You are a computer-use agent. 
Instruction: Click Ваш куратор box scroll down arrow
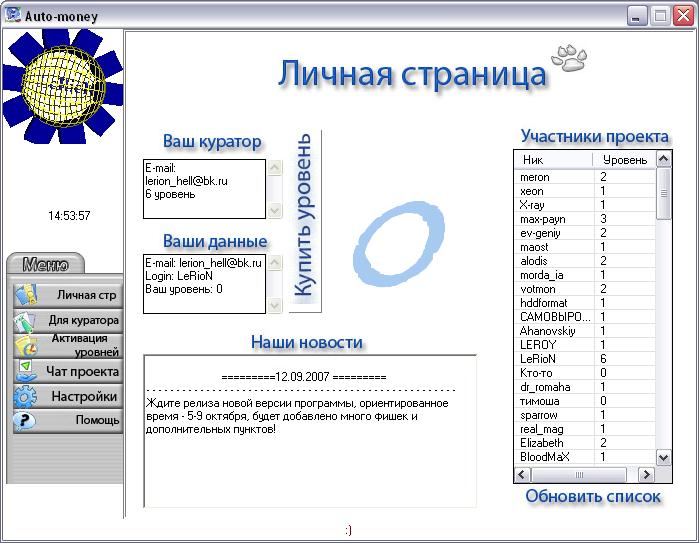pyautogui.click(x=275, y=210)
